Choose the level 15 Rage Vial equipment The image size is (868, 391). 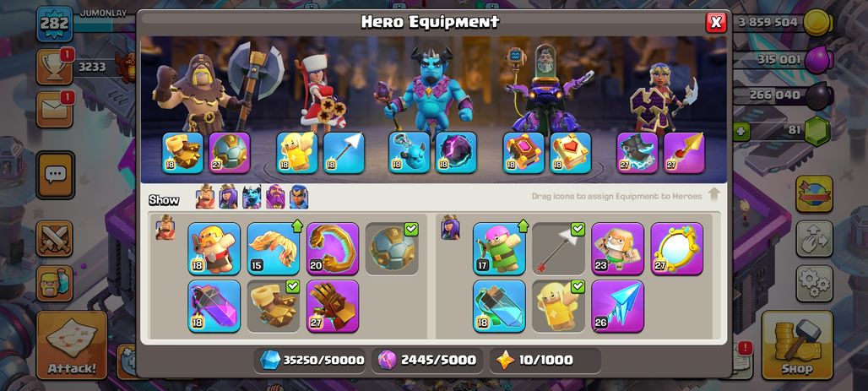273,248
